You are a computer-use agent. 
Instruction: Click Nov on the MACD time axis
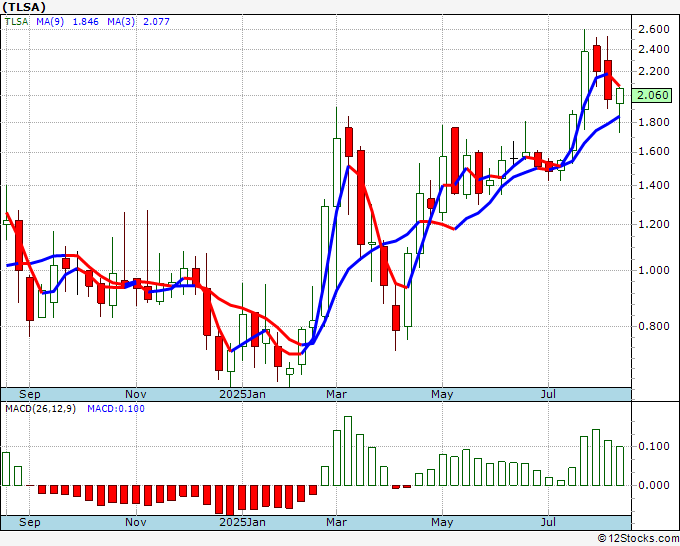[136, 522]
